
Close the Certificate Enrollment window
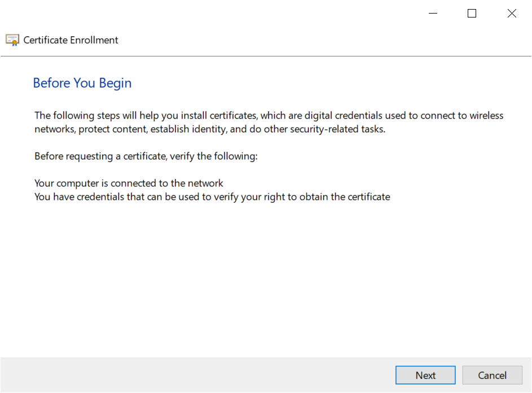(512, 14)
